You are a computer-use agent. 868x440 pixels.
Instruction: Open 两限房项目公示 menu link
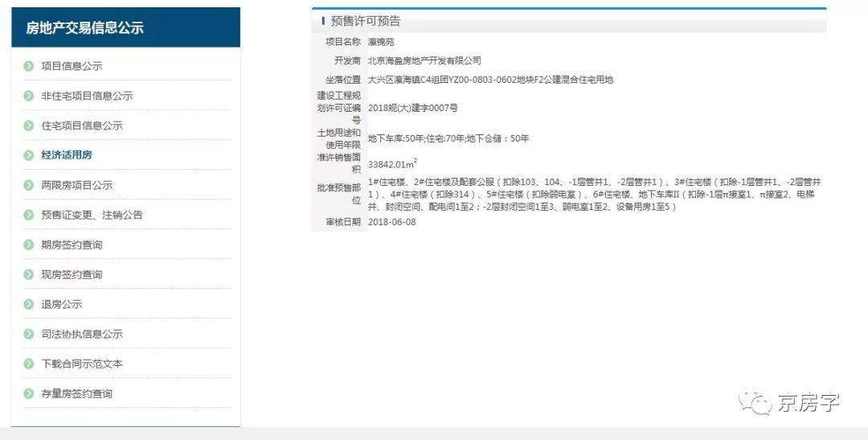(x=77, y=185)
